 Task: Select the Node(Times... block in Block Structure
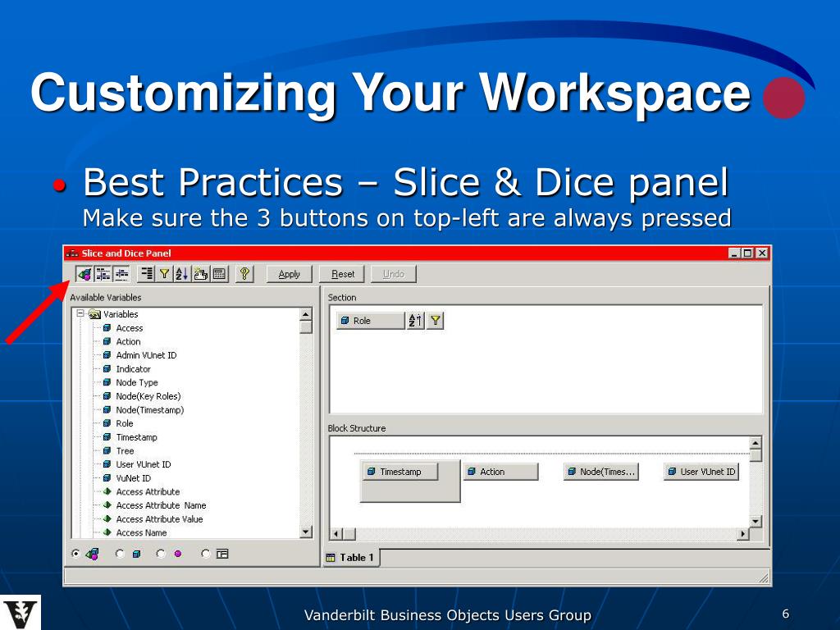601,472
